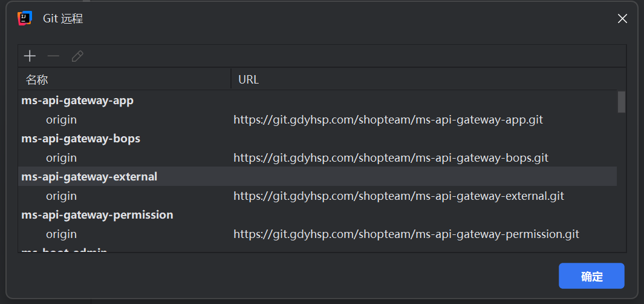
Task: Click the remove remote minus icon
Action: pyautogui.click(x=54, y=56)
